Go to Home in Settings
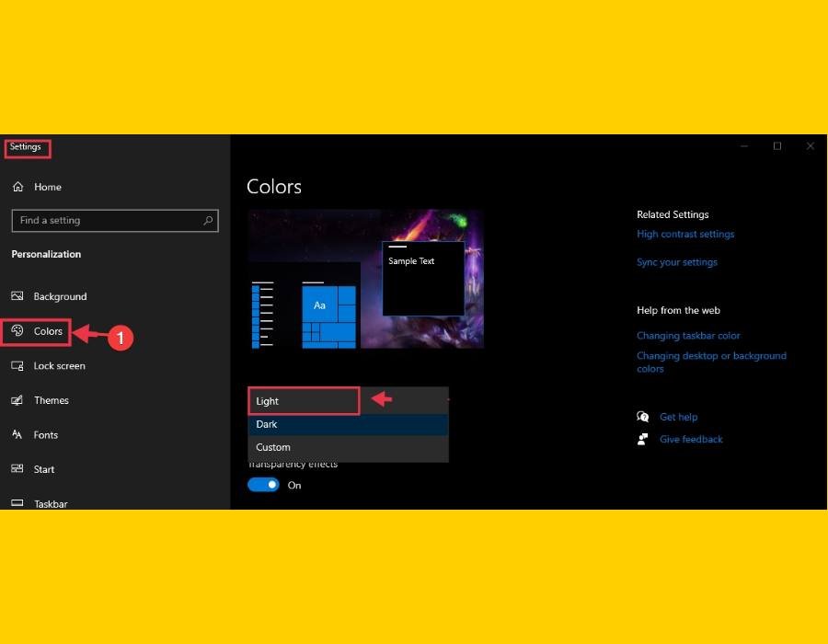The width and height of the screenshot is (828, 644). pos(48,187)
